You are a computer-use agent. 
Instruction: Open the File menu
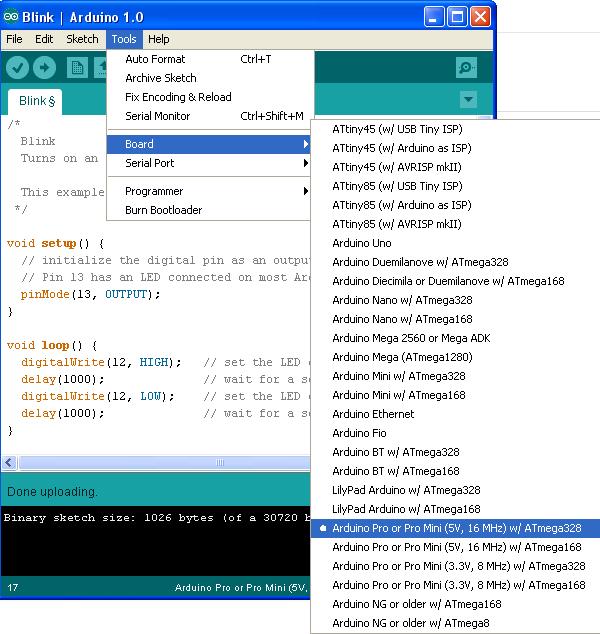pyautogui.click(x=14, y=39)
